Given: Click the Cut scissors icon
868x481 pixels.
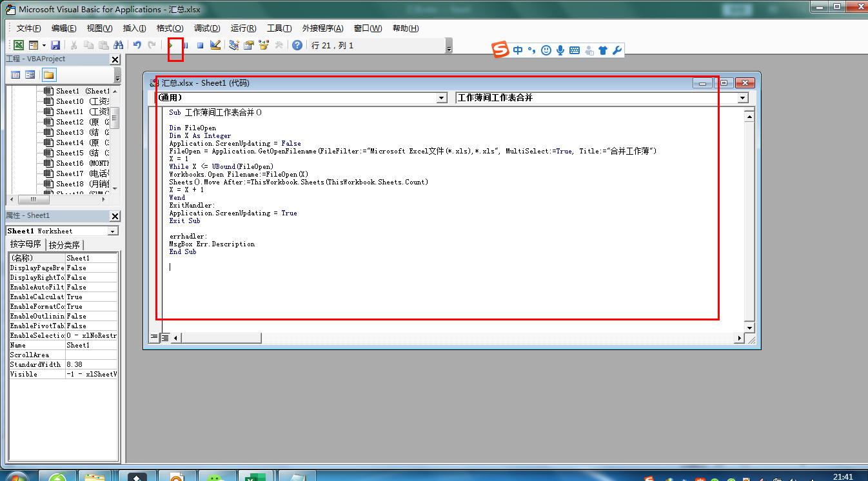Looking at the screenshot, I should click(x=74, y=45).
